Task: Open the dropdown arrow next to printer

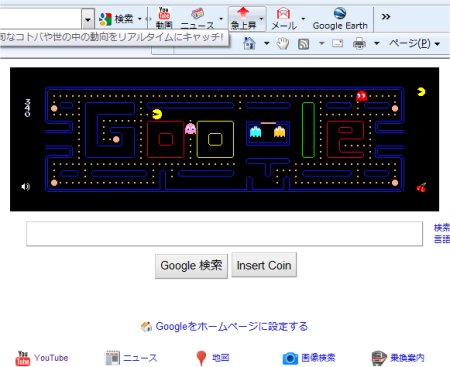Action: [377, 43]
